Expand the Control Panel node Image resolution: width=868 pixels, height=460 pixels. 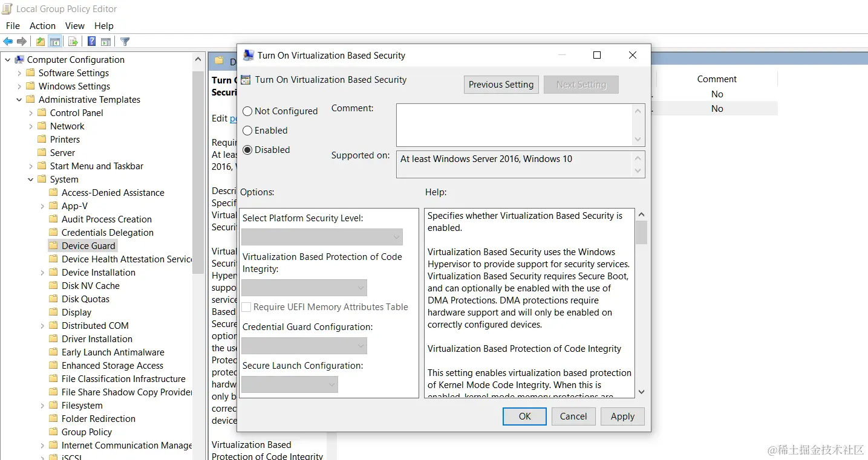(31, 113)
